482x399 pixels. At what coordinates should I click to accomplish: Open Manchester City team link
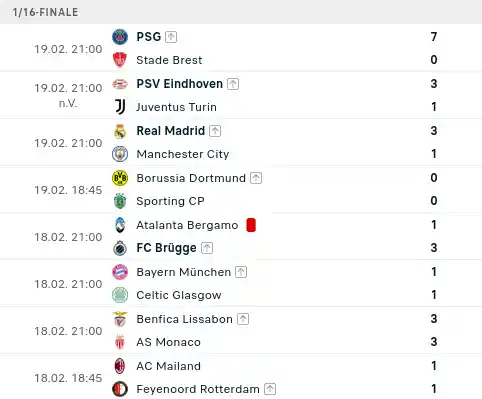click(183, 154)
